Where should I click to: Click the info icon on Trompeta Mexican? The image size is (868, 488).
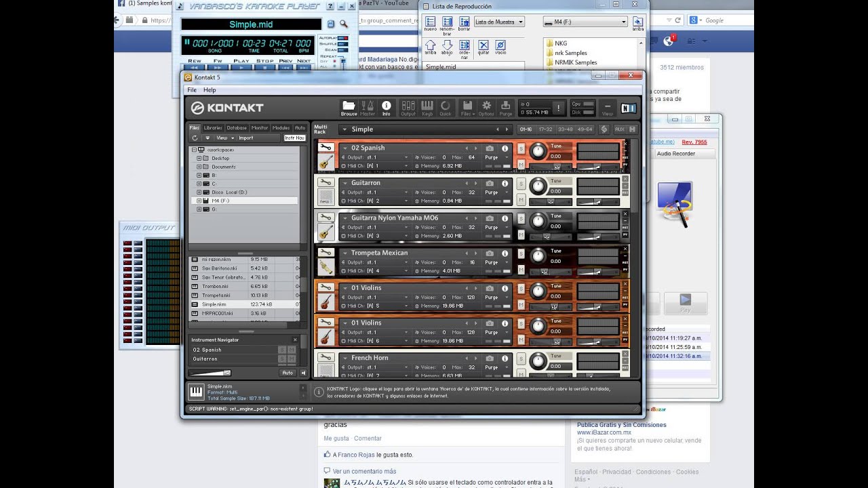click(x=505, y=253)
